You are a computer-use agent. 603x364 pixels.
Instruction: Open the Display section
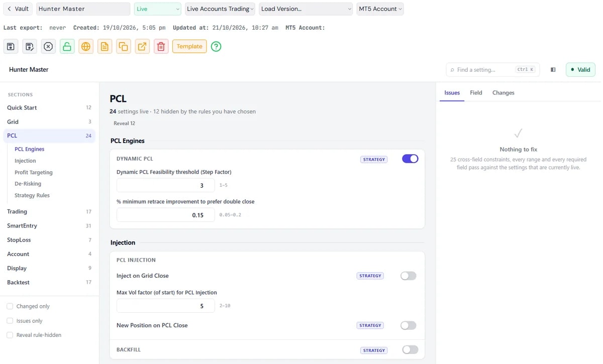pyautogui.click(x=49, y=268)
